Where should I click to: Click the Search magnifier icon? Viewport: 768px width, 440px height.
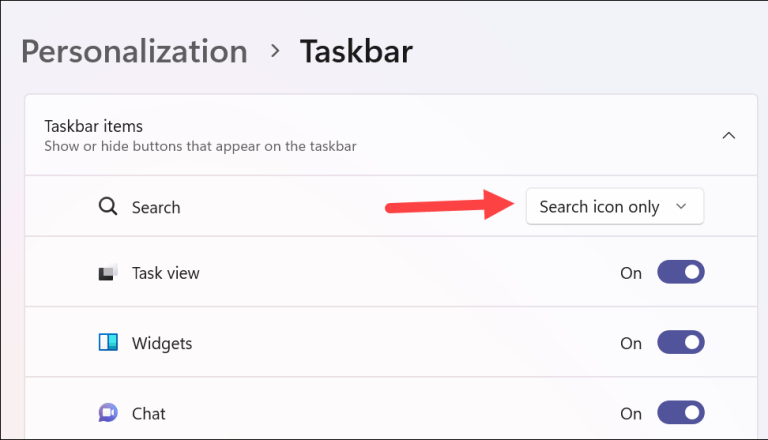click(108, 207)
